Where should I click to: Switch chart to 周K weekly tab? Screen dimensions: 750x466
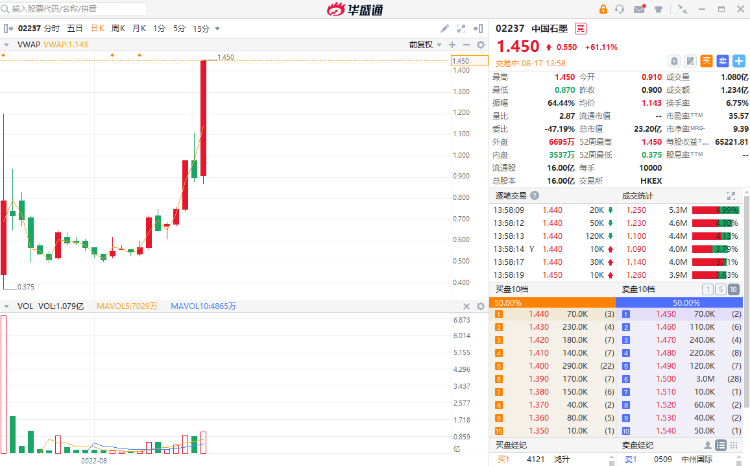[x=118, y=29]
